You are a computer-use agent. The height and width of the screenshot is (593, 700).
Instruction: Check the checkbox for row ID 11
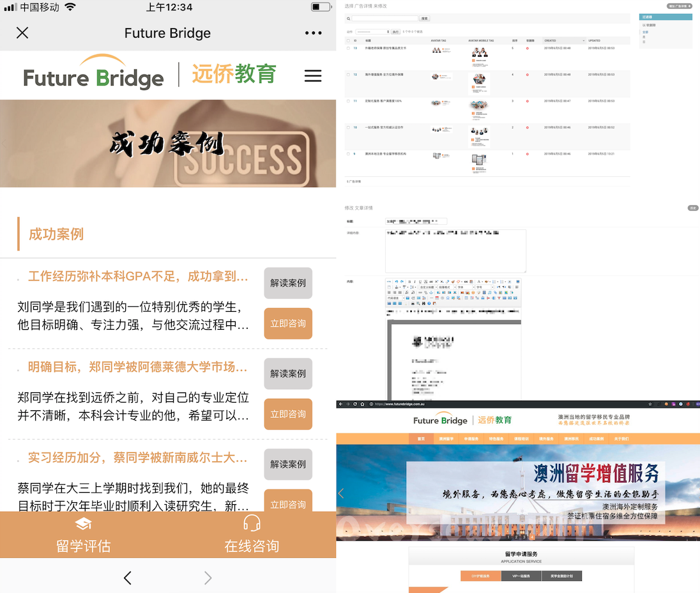pos(348,101)
